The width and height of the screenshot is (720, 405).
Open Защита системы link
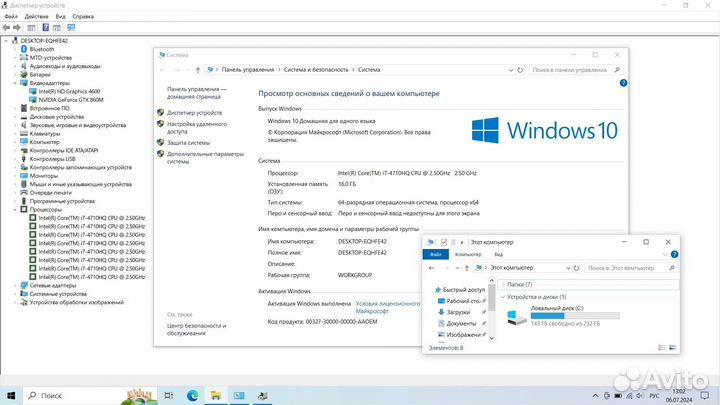(x=188, y=143)
